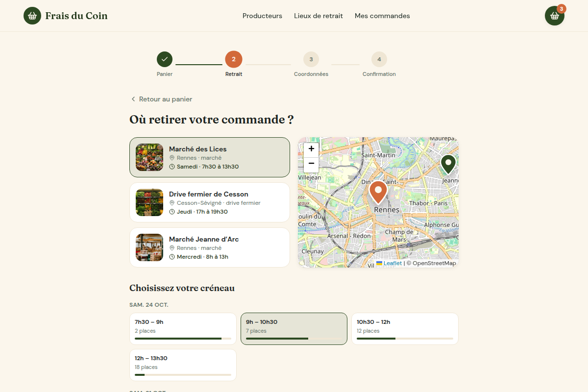
Task: Open the shopping cart with 3 items
Action: (555, 16)
